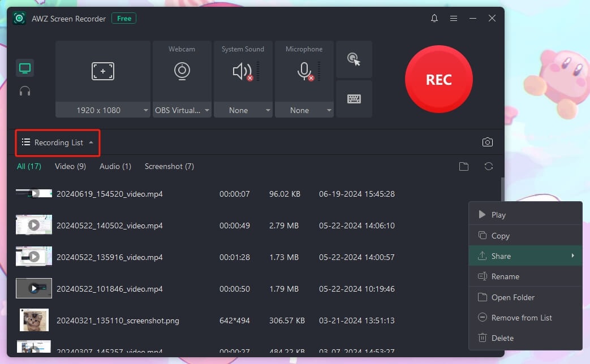This screenshot has height=364, width=590.
Task: Switch to the Video (9) tab
Action: click(x=70, y=166)
